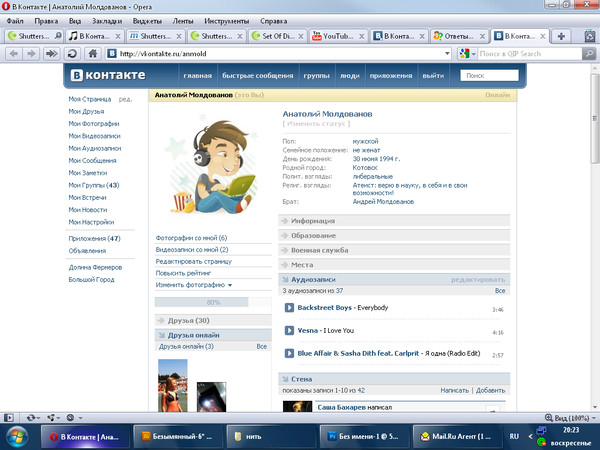Click Редактировать страницу link
The width and height of the screenshot is (600, 450).
tap(194, 261)
